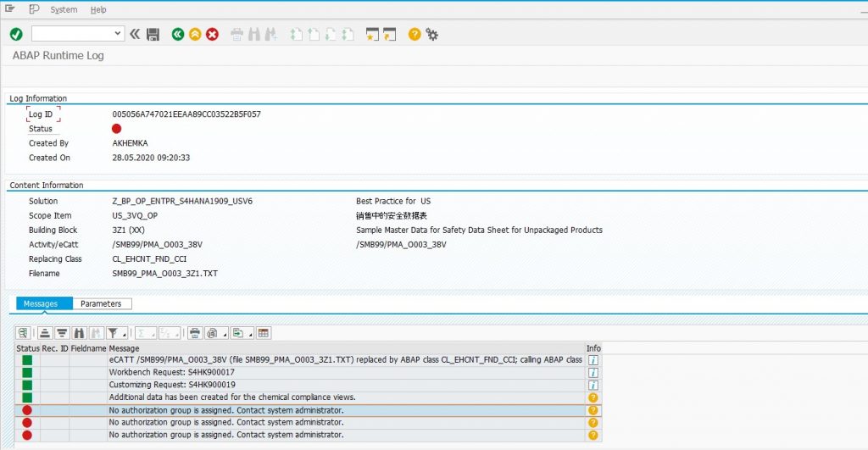
Task: Click the First Page navigation icon
Action: (x=297, y=34)
